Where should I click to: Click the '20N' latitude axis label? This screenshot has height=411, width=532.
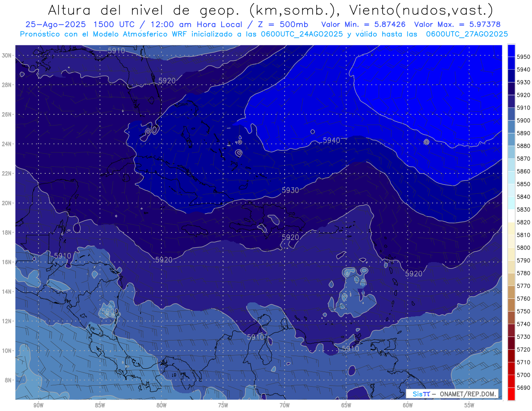[7, 203]
